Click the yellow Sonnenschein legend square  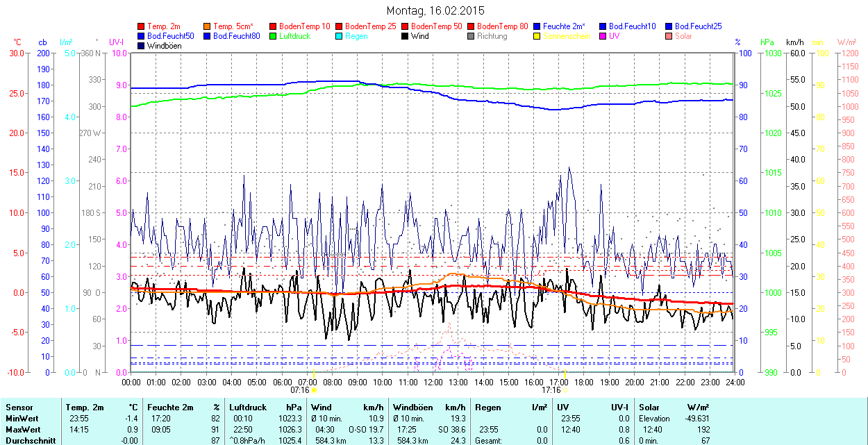[537, 36]
